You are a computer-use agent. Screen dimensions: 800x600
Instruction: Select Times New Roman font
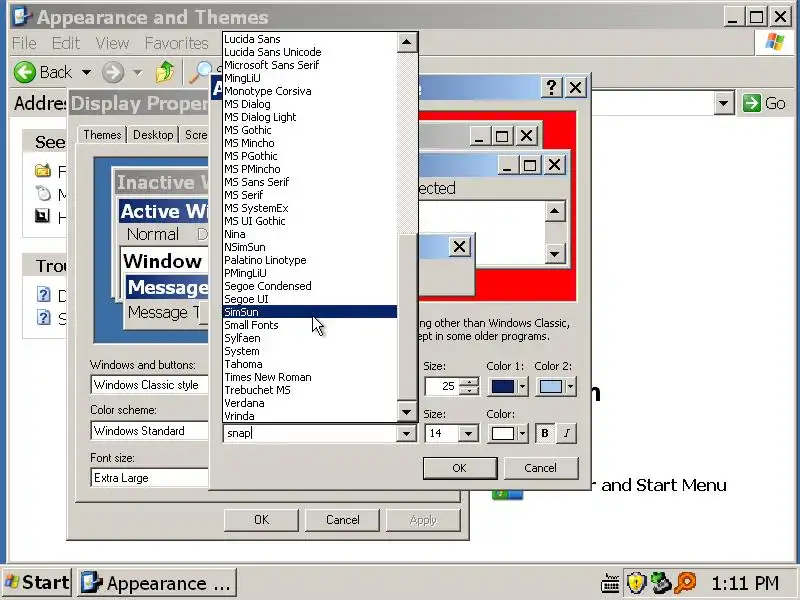point(310,377)
